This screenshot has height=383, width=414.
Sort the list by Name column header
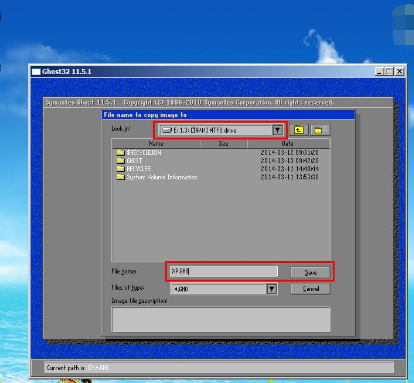pyautogui.click(x=156, y=143)
